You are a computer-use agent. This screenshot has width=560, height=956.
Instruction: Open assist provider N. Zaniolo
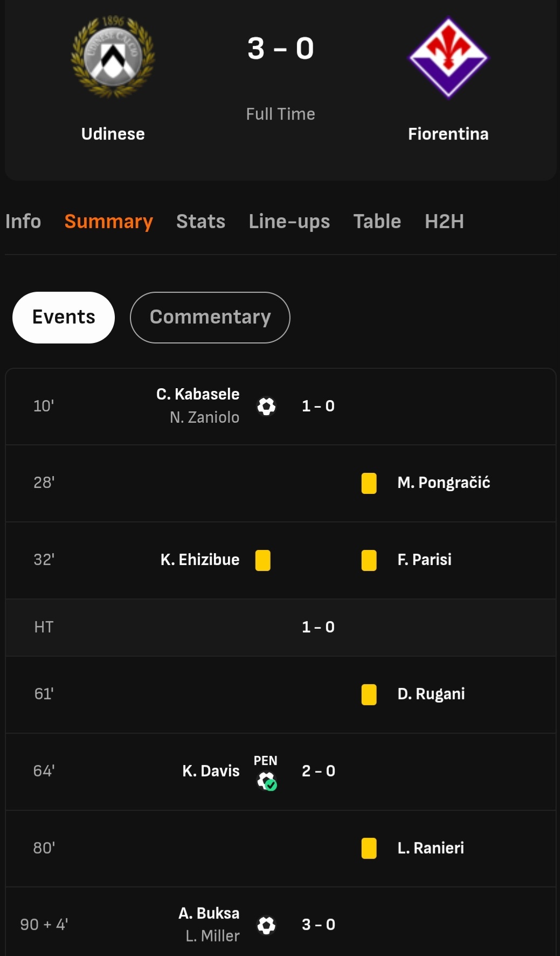(204, 417)
